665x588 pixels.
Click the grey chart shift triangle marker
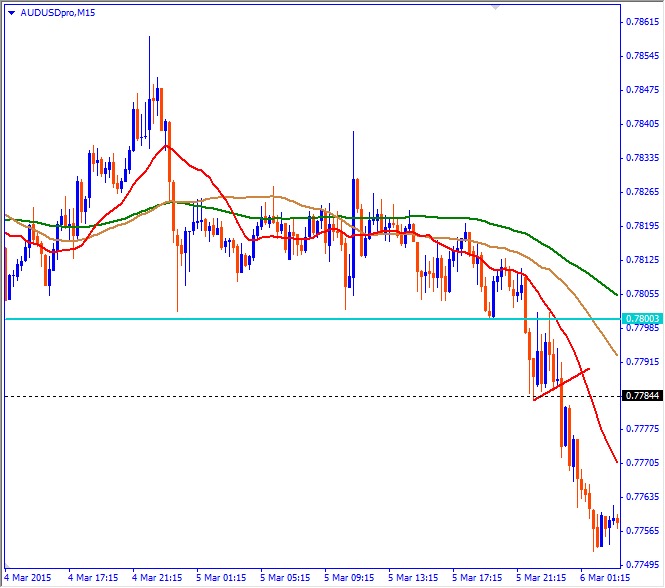coord(495,7)
